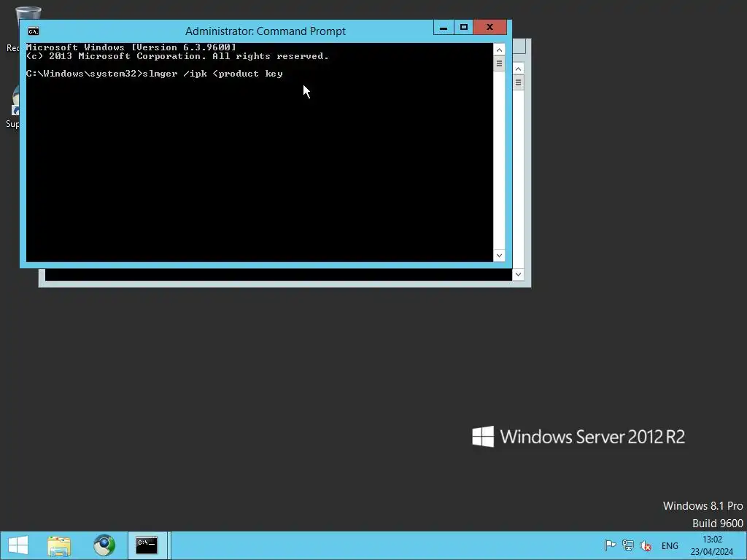Screen dimensions: 747x560
Task: Open Action Center flag in system tray
Action: (610, 545)
